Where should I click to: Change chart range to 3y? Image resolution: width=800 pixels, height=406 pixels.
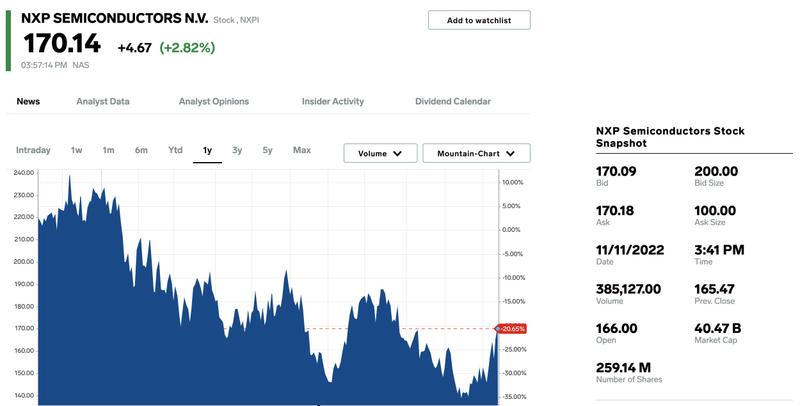pyautogui.click(x=237, y=150)
